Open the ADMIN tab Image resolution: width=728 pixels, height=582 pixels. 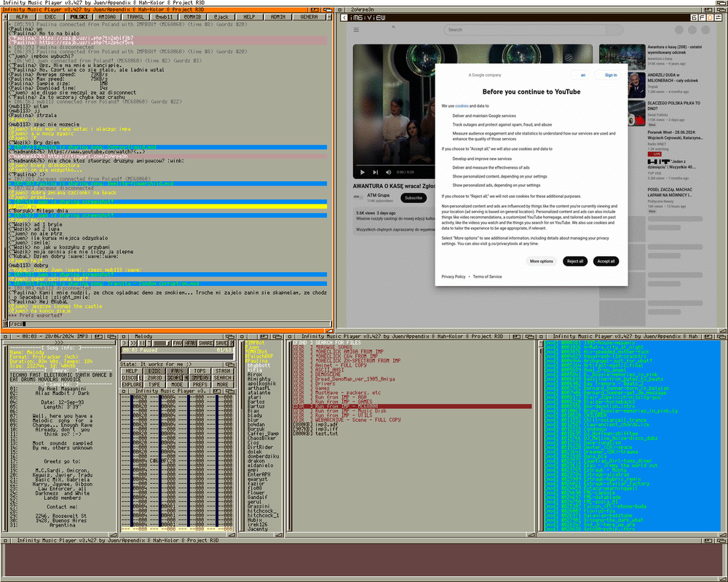277,17
